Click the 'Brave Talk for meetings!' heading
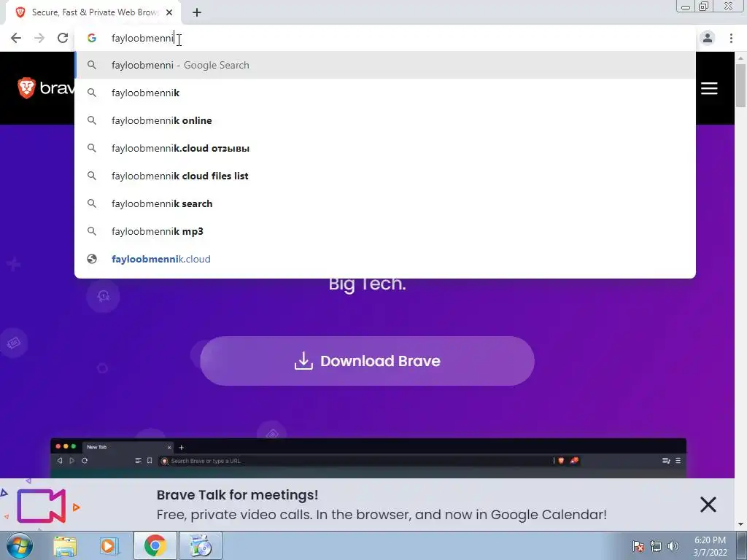This screenshot has width=747, height=560. tap(237, 495)
